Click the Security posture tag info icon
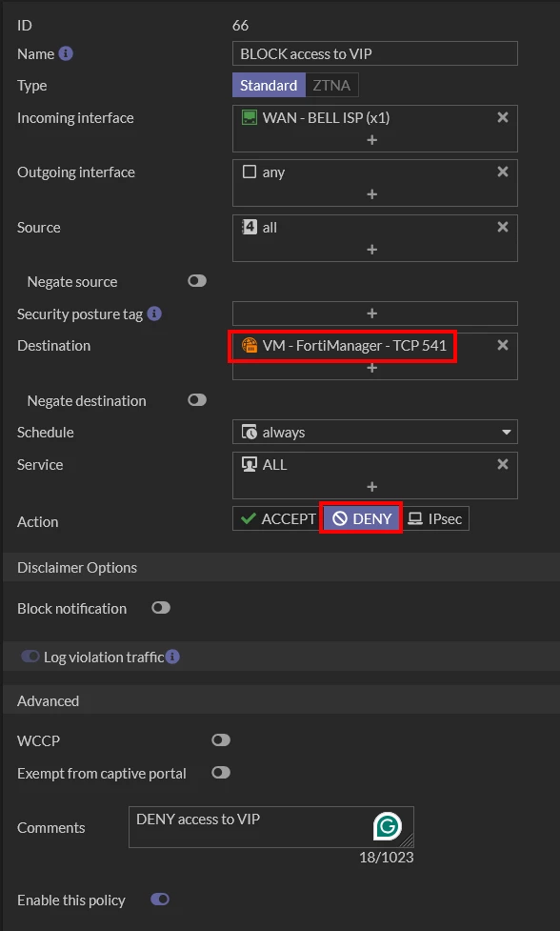This screenshot has height=931, width=560. 154,314
